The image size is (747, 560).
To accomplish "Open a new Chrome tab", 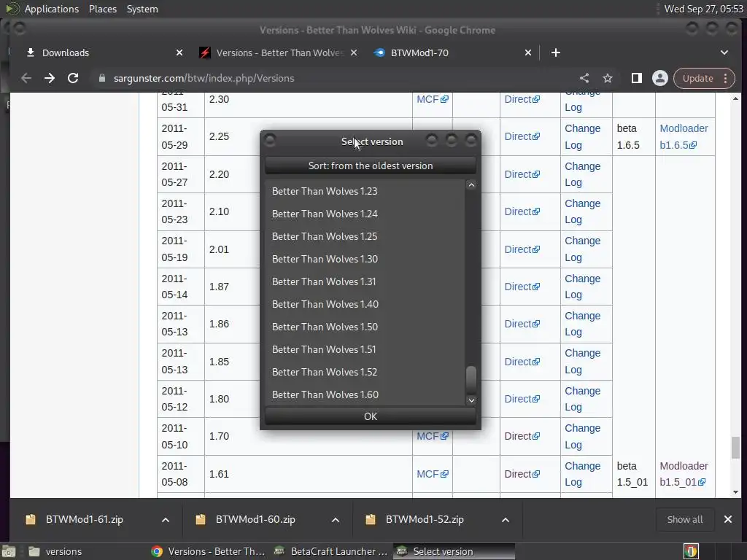I will (x=555, y=52).
